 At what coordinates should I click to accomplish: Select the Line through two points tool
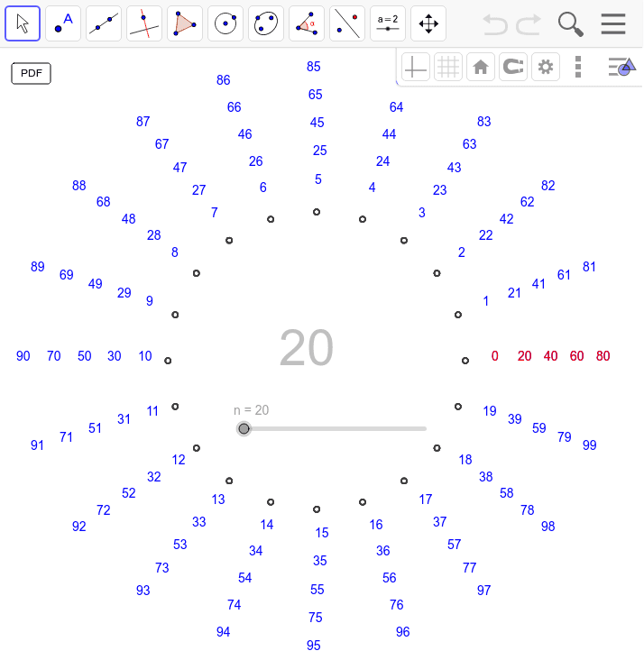tap(104, 23)
